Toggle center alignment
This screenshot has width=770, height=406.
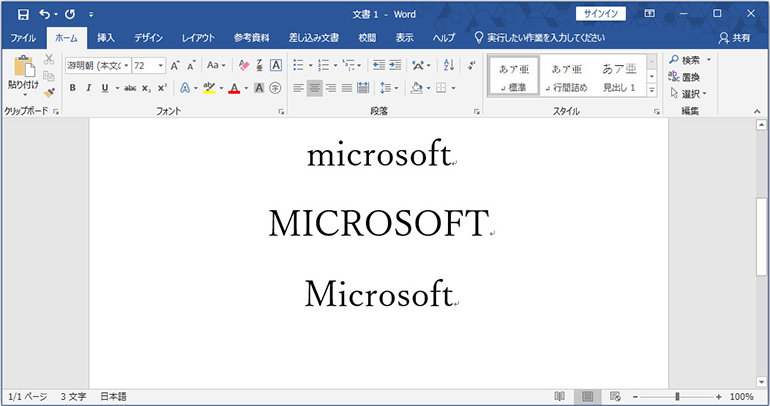pos(314,88)
